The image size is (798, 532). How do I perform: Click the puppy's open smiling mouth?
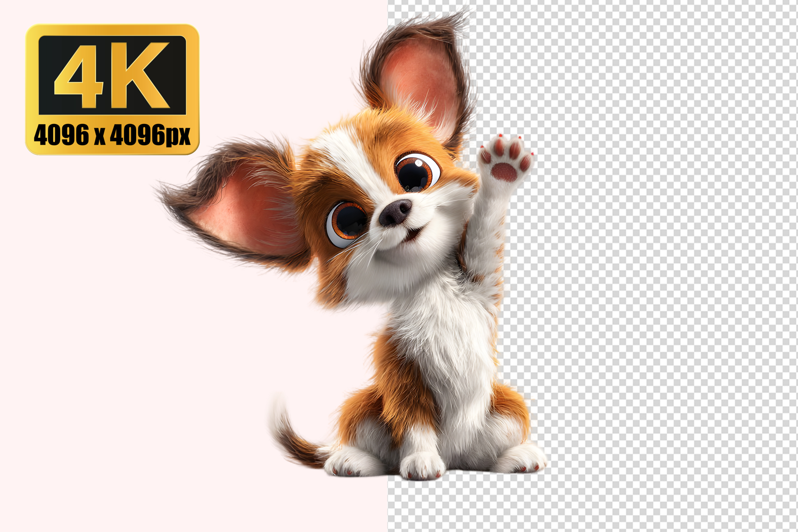point(413,235)
